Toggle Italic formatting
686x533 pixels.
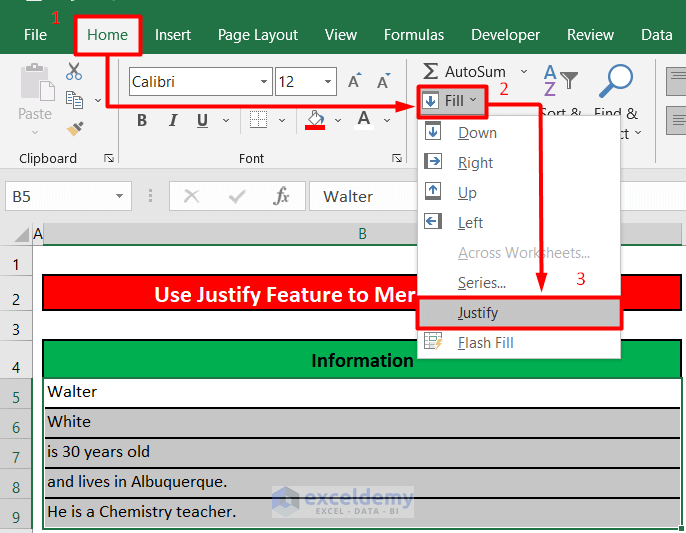click(x=173, y=120)
